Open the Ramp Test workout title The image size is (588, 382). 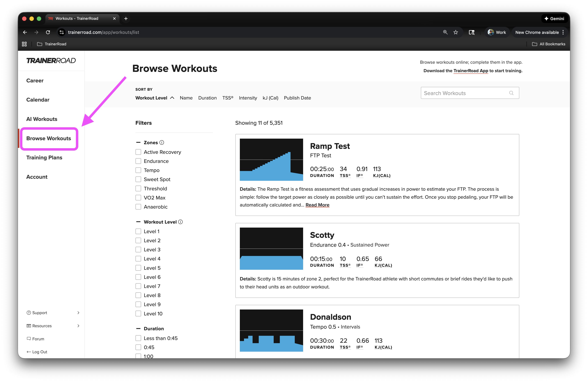coord(330,146)
